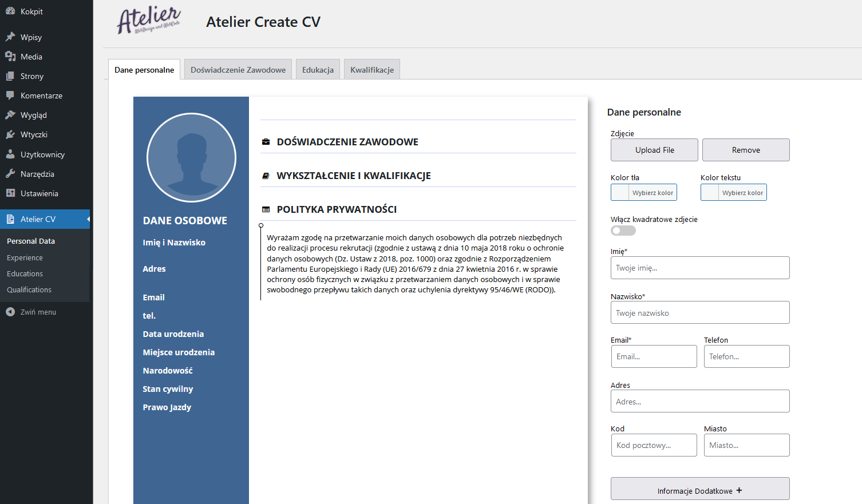
Task: Click the POLITYKA PRYWATNOŚCI heading
Action: [x=337, y=209]
